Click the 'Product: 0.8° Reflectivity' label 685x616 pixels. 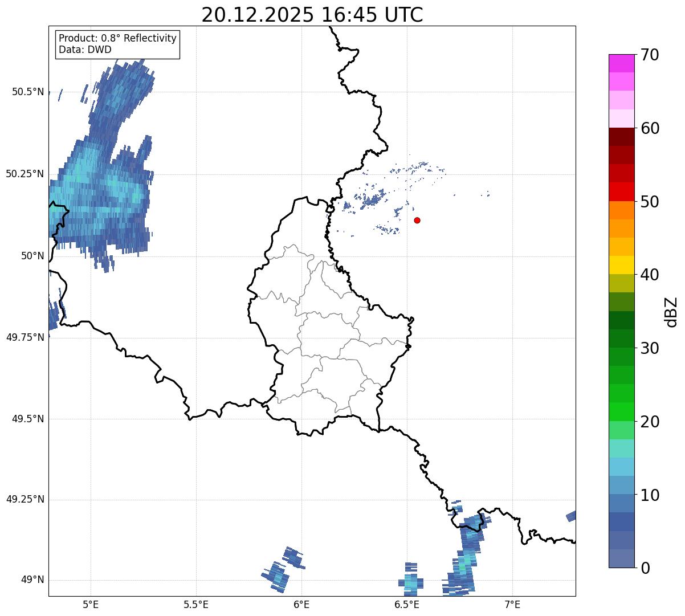pos(118,38)
